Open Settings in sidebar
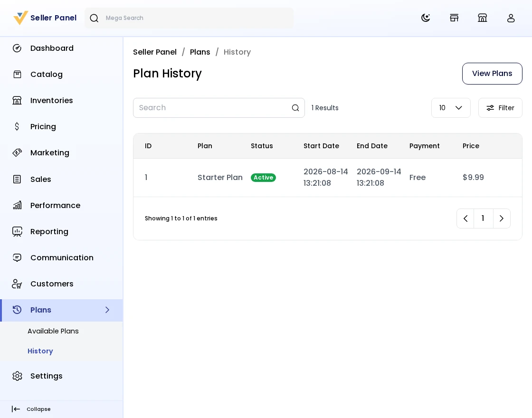Screen dimensions: 532x418 tap(61, 376)
